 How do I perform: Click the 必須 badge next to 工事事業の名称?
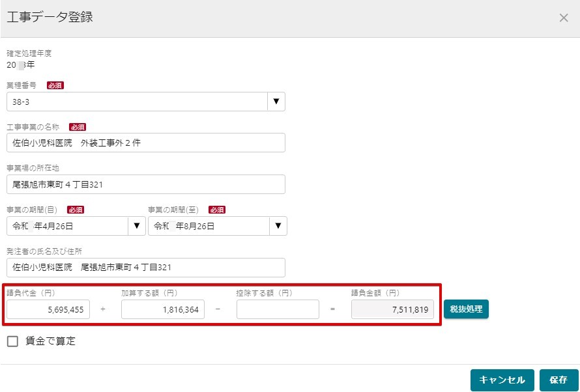click(78, 127)
